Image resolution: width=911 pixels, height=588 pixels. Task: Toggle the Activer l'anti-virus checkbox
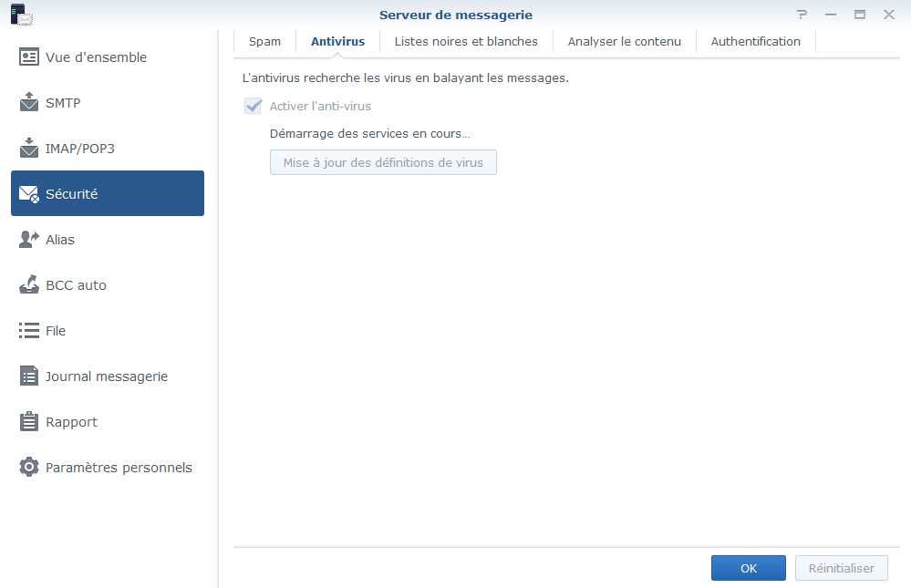[254, 106]
